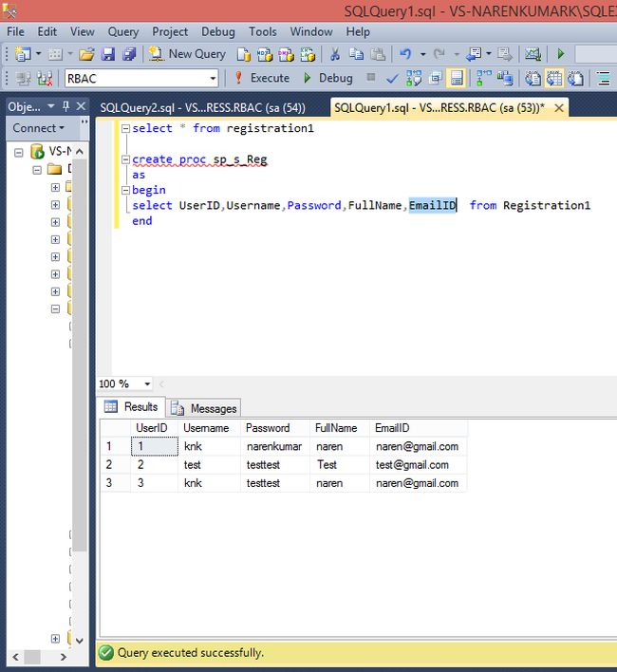The width and height of the screenshot is (617, 672).
Task: Collapse the 'create proc sp_s_Reg' code block
Action: 125,159
